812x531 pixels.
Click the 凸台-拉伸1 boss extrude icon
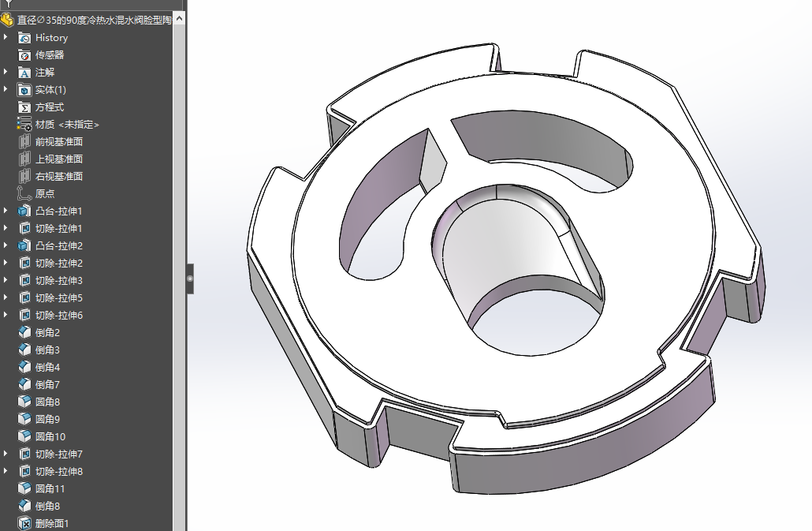(24, 211)
